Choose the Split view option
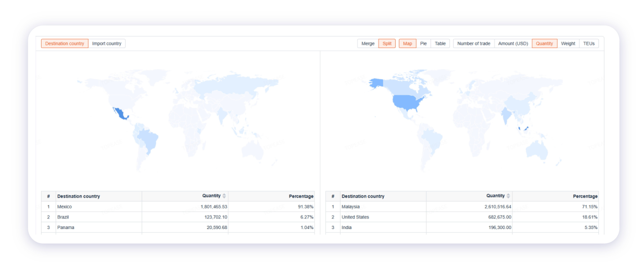Image resolution: width=644 pixels, height=269 pixels. [x=387, y=44]
